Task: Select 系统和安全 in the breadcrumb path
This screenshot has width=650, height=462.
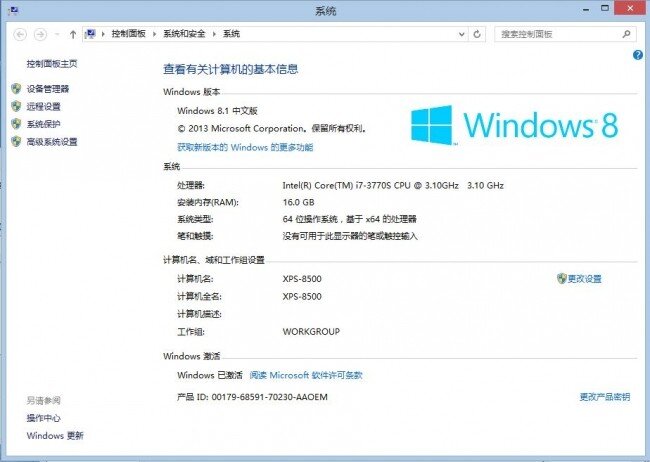Action: (184, 34)
